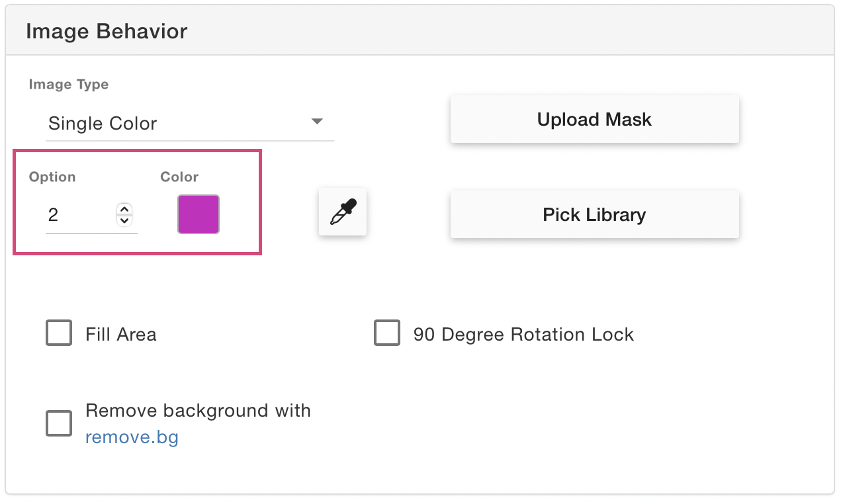Click the Remove background with label
Image resolution: width=843 pixels, height=504 pixels.
198,410
